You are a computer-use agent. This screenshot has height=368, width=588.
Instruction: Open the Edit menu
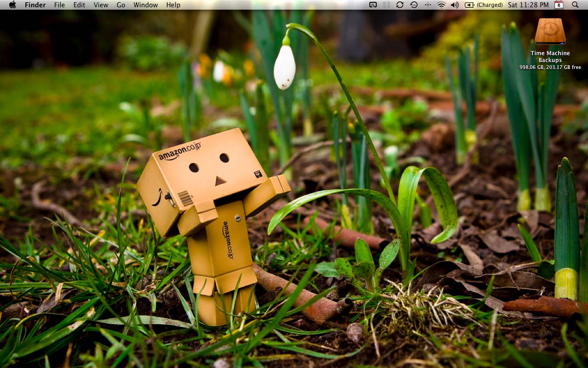[x=79, y=5]
